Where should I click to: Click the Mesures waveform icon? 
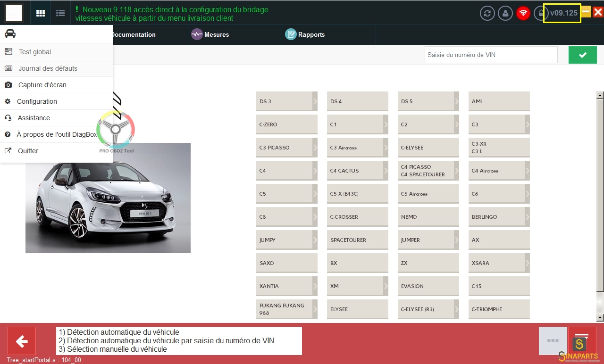coord(197,34)
